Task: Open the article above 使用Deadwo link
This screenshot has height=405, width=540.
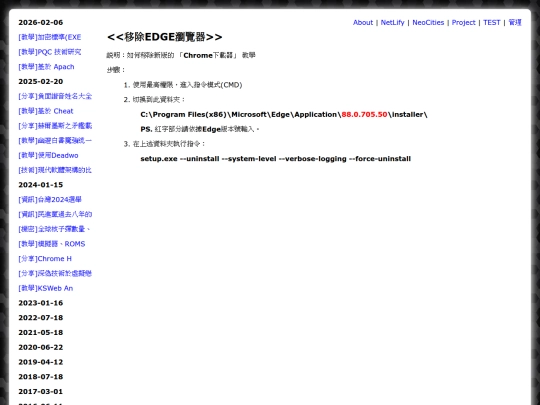Action: [x=55, y=141]
